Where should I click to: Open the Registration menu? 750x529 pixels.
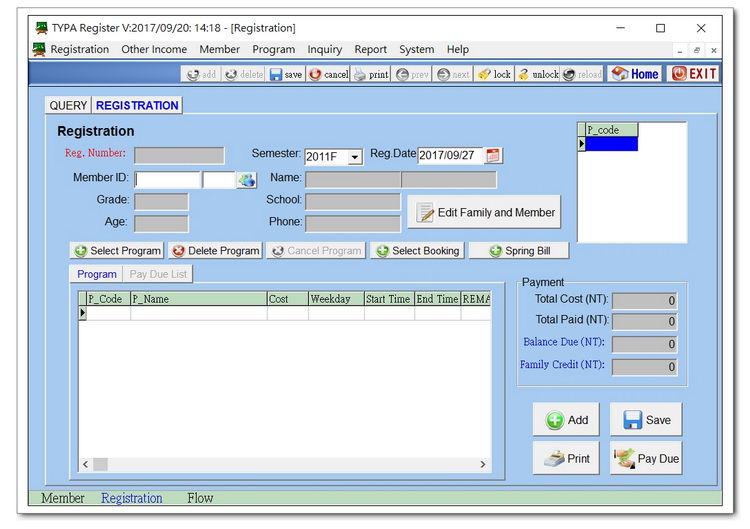coord(79,49)
